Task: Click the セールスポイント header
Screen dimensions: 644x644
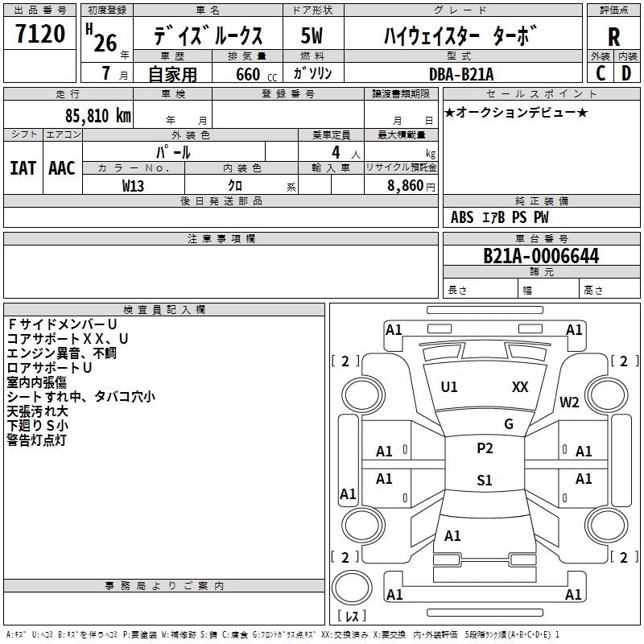Action: [541, 93]
